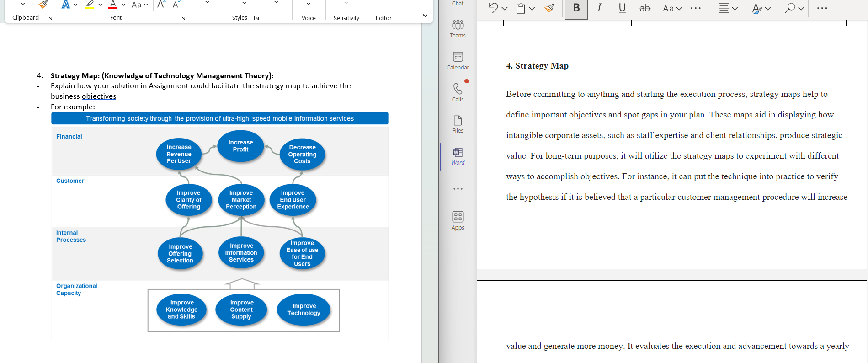868x363 pixels.
Task: Open the Font dialog launcher
Action: [x=183, y=18]
